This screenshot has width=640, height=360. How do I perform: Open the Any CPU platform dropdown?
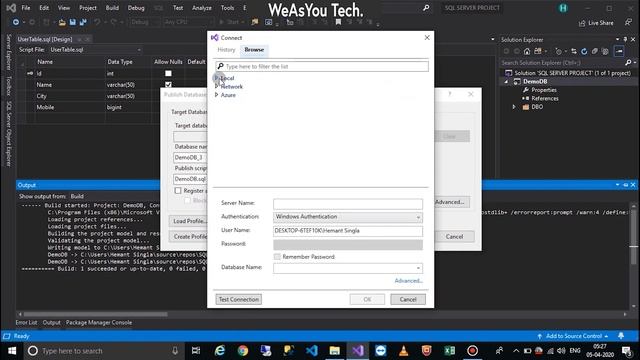tap(188, 22)
